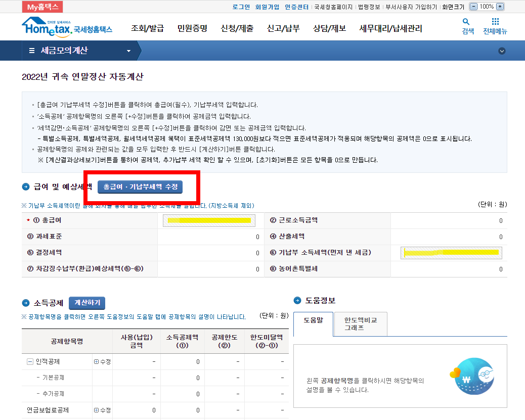Switch to the 한도액비교 그래프 tab
The width and height of the screenshot is (525, 420).
(x=361, y=324)
